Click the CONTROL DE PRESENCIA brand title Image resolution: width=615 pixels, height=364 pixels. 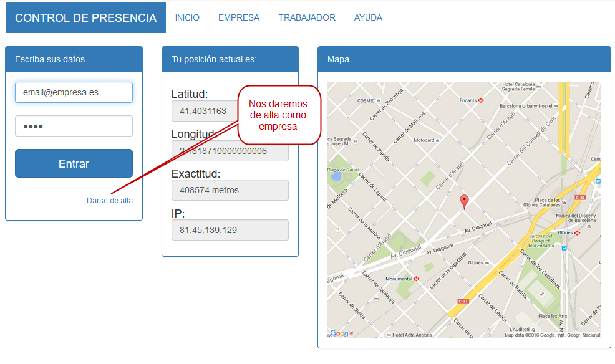(x=85, y=17)
